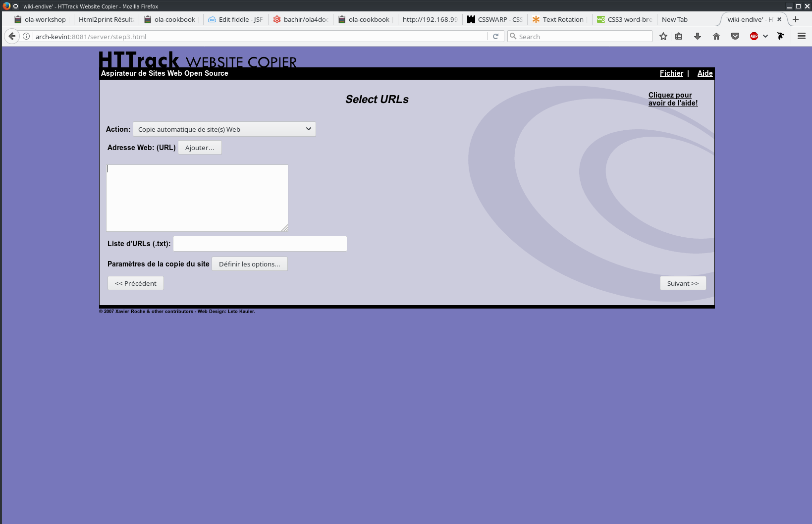Screen dimensions: 812x524
Task: Click the Suivant >> button
Action: tap(683, 283)
